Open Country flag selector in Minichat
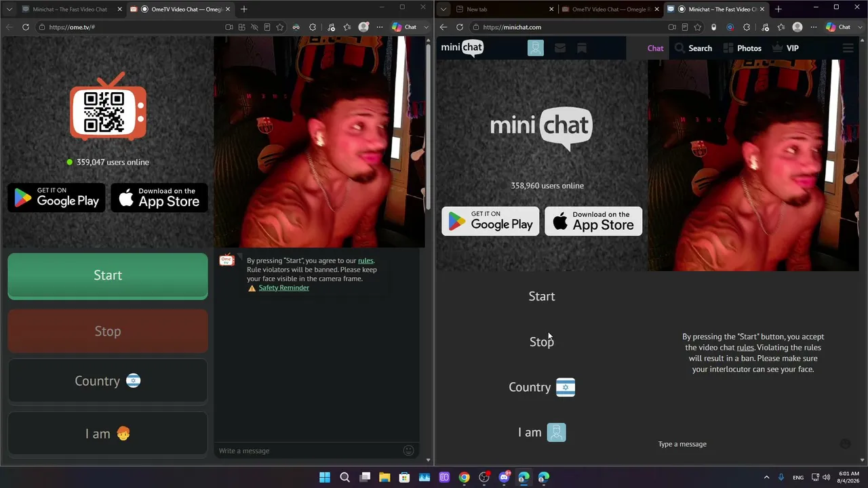The width and height of the screenshot is (868, 488). [542, 387]
